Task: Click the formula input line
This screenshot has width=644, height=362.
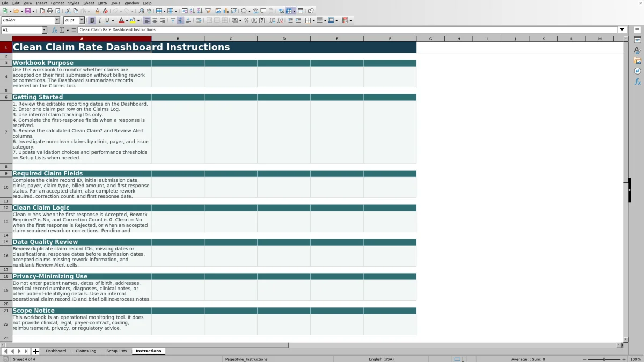Action: point(348,30)
